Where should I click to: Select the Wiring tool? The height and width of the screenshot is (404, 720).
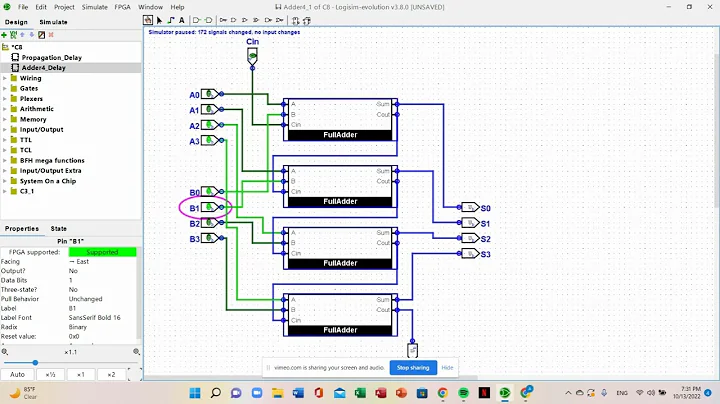171,20
